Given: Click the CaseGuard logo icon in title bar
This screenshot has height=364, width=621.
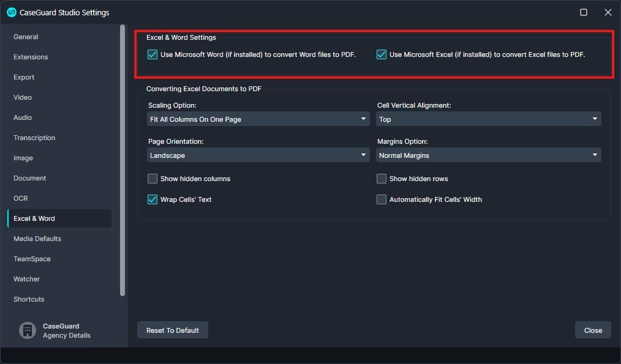Looking at the screenshot, I should click(x=11, y=12).
